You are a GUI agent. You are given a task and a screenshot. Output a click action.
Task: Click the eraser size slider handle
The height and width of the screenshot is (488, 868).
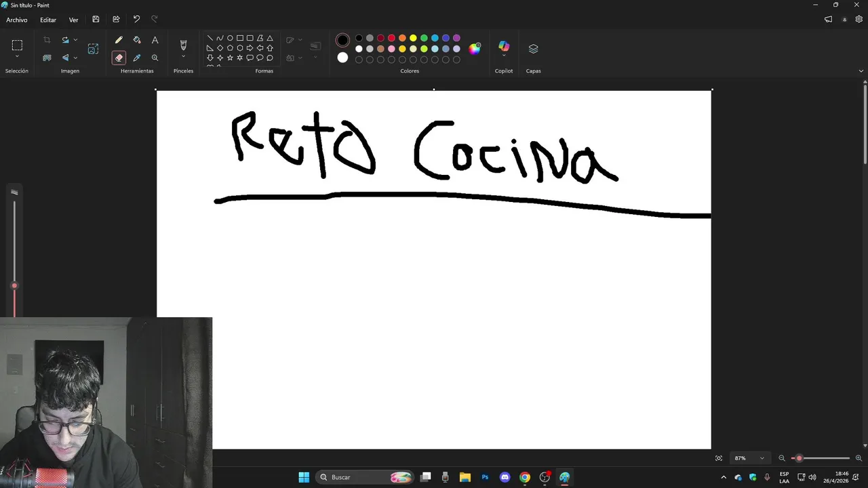14,285
